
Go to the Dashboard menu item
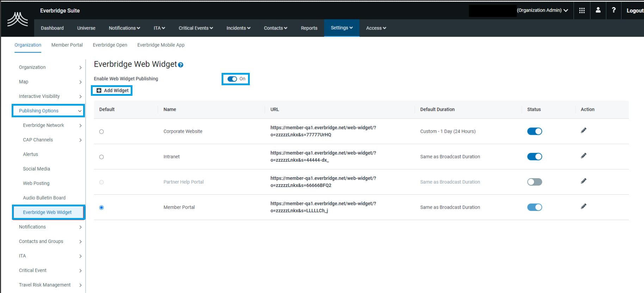click(x=52, y=28)
